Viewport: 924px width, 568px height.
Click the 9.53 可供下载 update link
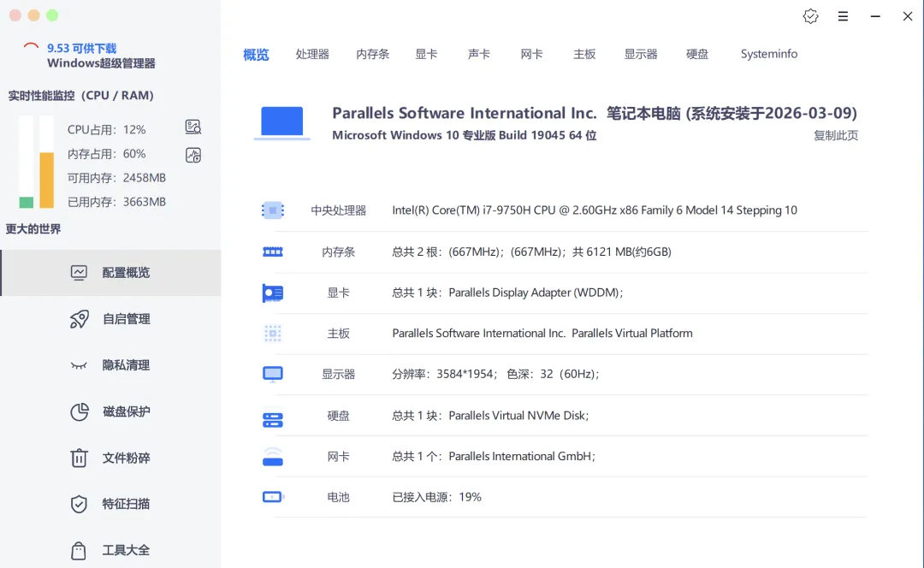tap(82, 48)
